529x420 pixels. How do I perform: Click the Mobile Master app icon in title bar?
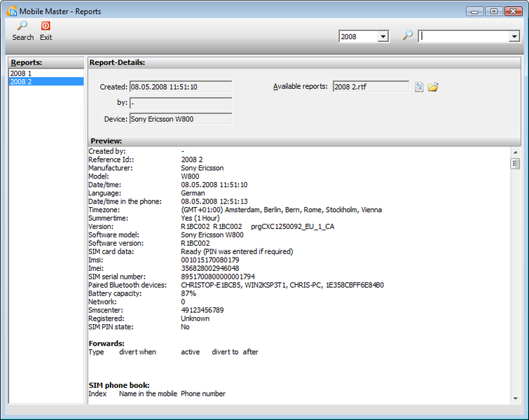click(11, 11)
